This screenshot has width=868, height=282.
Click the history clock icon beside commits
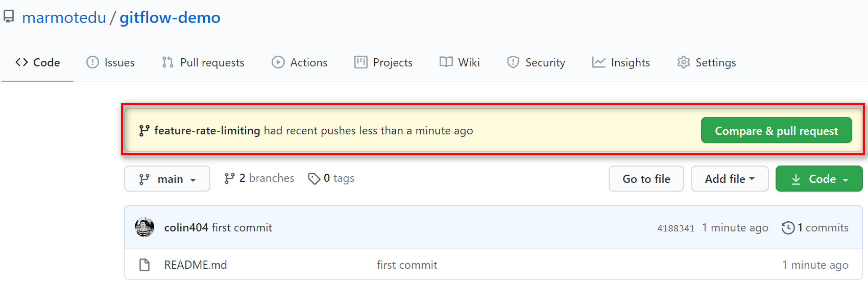788,228
